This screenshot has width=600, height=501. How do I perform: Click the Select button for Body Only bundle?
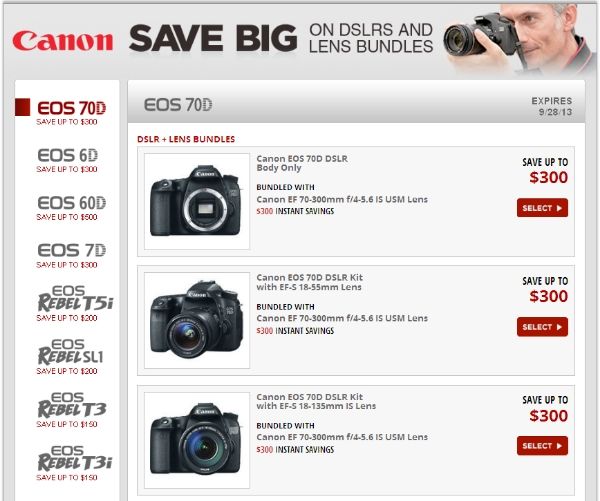542,208
